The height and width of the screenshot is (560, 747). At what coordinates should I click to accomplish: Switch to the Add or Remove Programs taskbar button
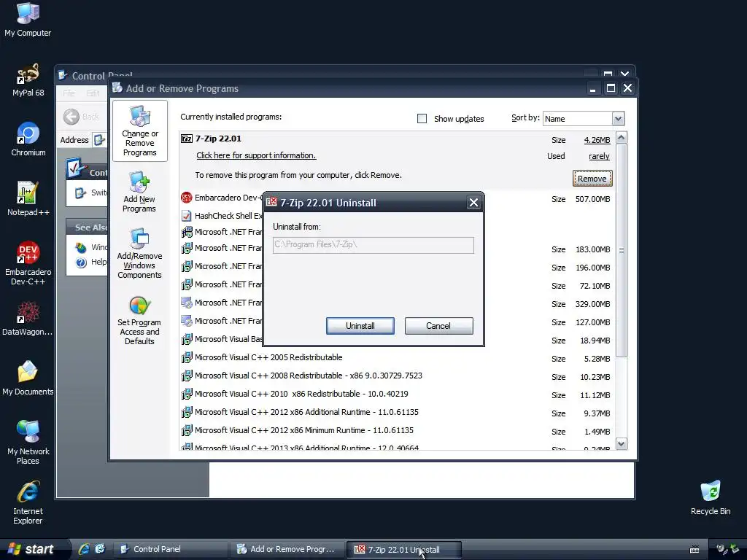(x=287, y=549)
